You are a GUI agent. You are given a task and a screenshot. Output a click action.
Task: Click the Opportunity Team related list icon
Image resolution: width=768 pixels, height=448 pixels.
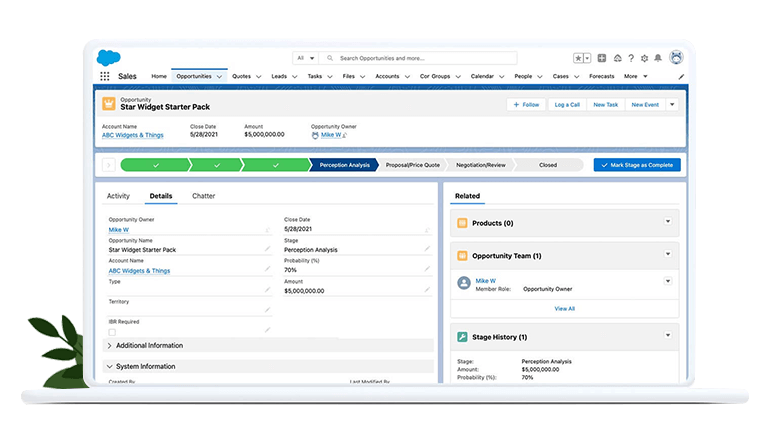tap(462, 256)
